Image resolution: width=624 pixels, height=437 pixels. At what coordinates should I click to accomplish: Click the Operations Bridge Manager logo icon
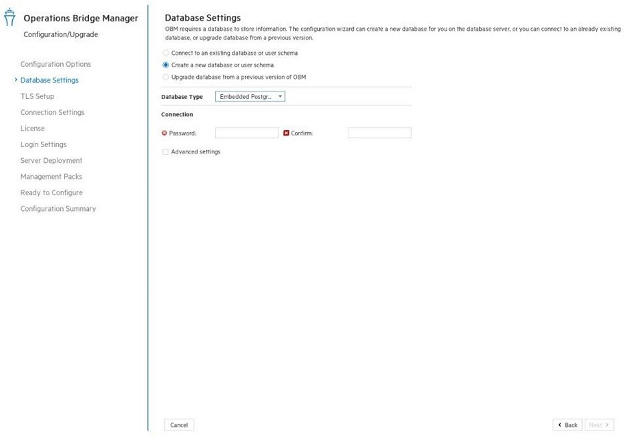pyautogui.click(x=10, y=18)
